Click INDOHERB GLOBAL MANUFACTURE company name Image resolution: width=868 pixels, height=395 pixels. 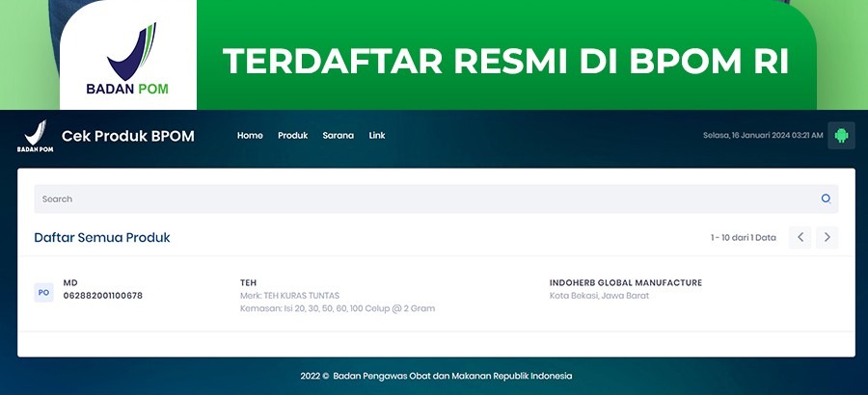625,282
